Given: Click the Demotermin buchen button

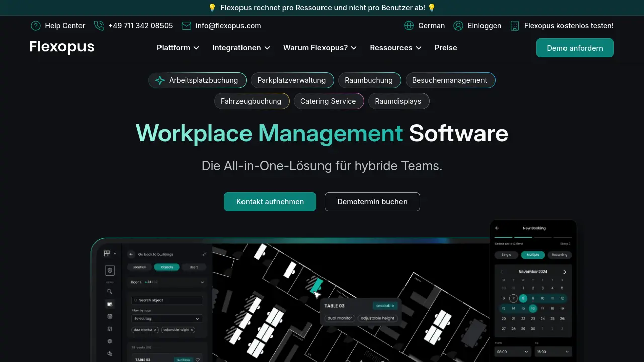Looking at the screenshot, I should pyautogui.click(x=372, y=202).
